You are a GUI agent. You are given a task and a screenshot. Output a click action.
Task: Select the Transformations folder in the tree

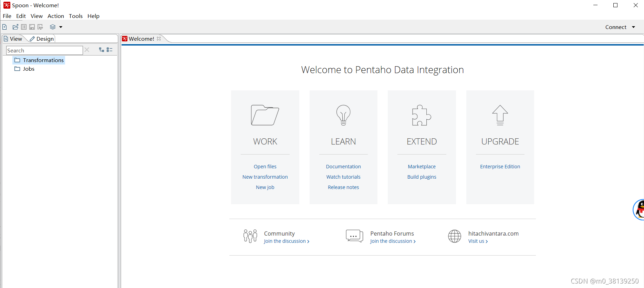click(39, 60)
